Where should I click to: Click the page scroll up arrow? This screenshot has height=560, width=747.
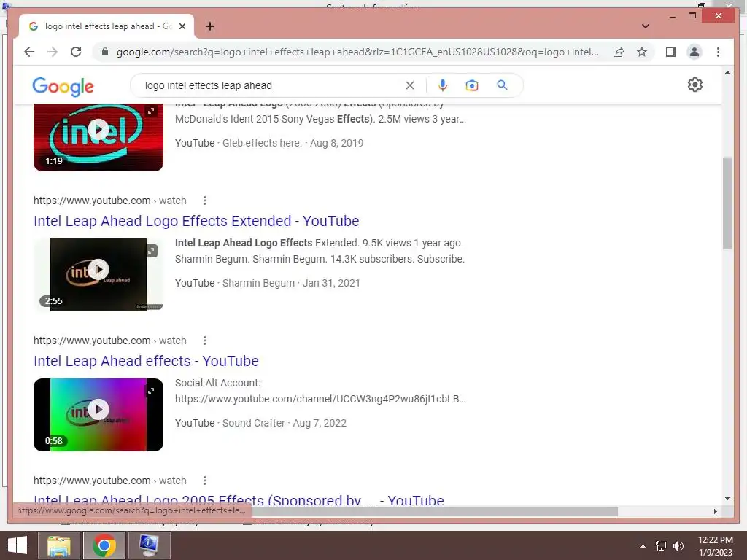coord(727,72)
